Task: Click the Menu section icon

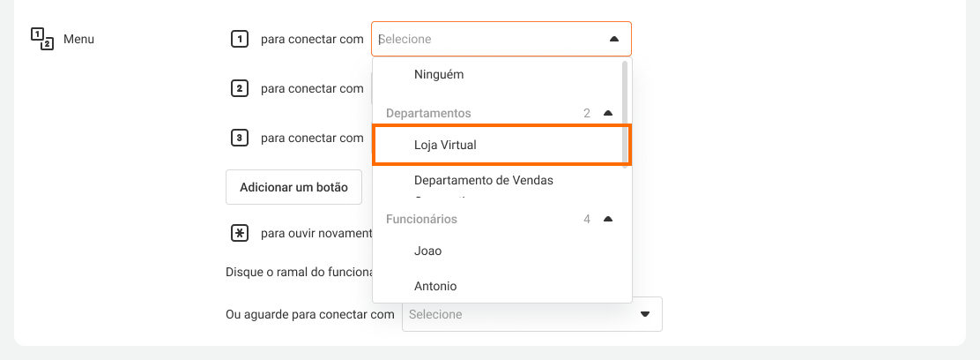Action: click(x=42, y=39)
